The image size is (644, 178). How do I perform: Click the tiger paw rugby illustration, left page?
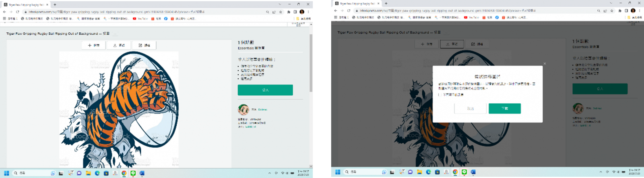[119, 109]
